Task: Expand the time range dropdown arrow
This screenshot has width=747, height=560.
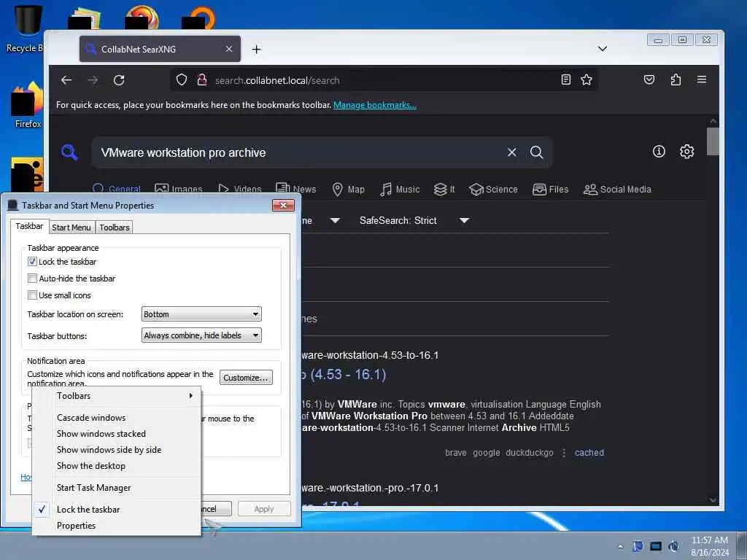Action: click(335, 220)
